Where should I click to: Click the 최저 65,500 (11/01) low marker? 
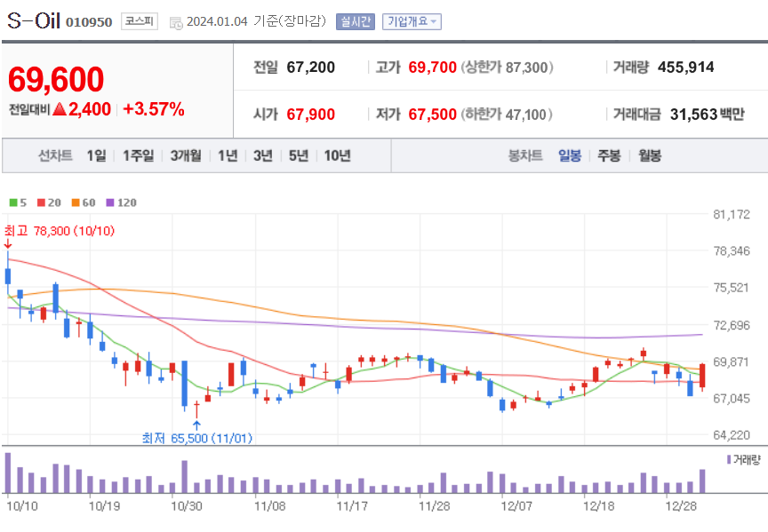[197, 438]
